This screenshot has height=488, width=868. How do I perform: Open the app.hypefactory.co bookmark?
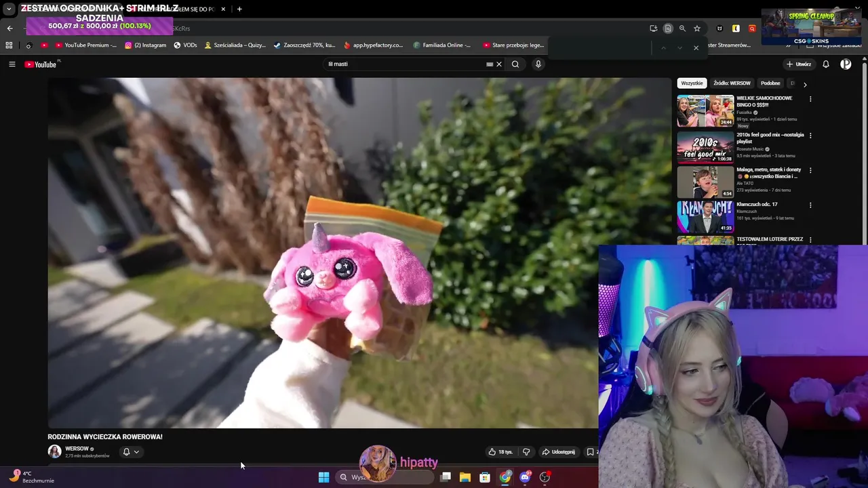coord(373,45)
